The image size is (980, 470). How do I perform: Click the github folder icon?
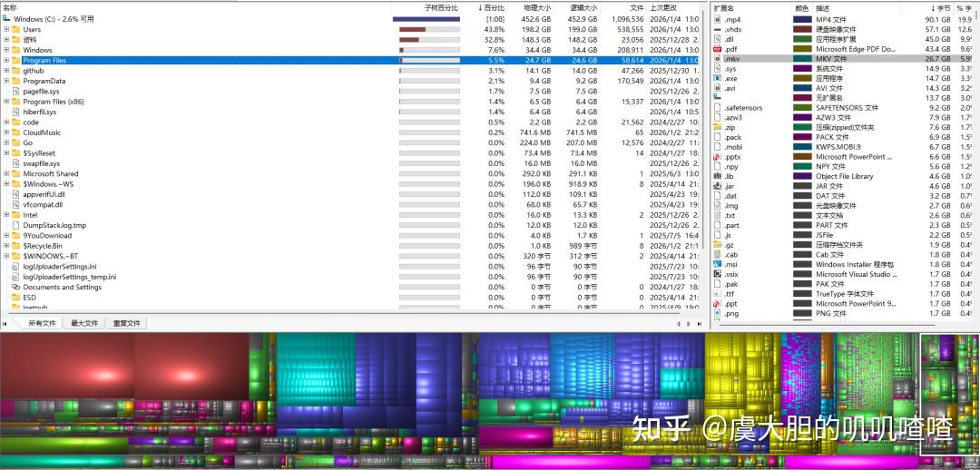coord(15,71)
